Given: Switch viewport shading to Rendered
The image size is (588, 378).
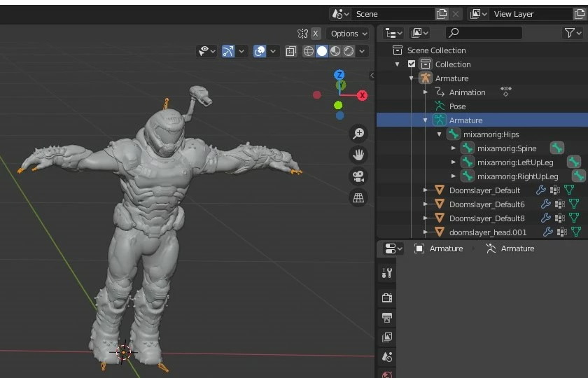Looking at the screenshot, I should point(349,51).
